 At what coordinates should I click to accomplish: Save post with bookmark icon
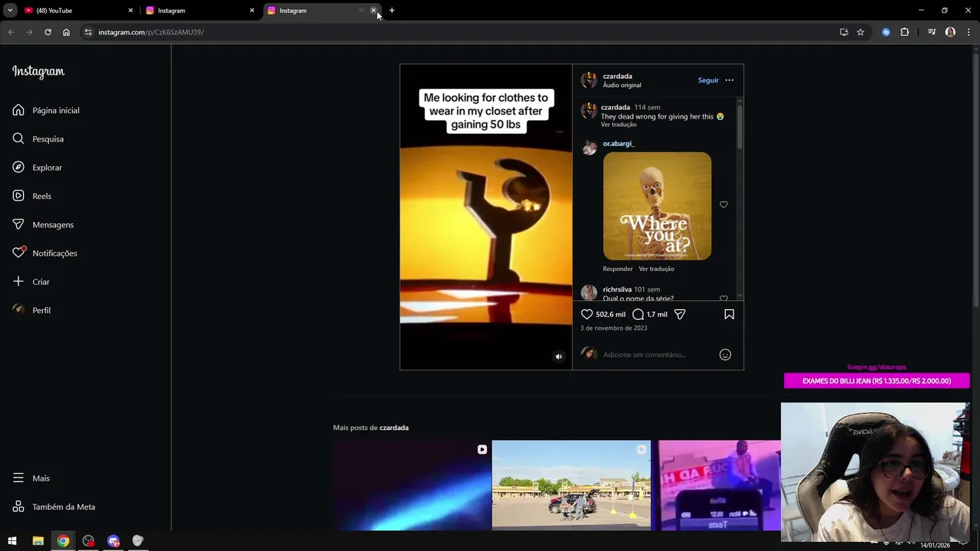tap(729, 315)
